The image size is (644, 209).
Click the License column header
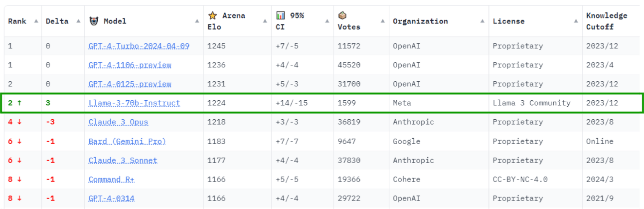[x=509, y=21]
